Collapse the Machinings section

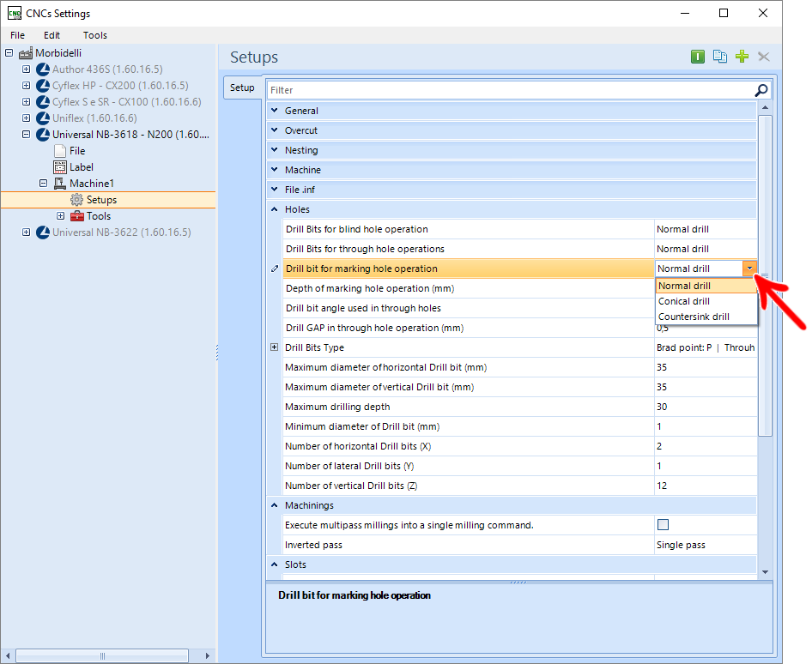(x=275, y=505)
